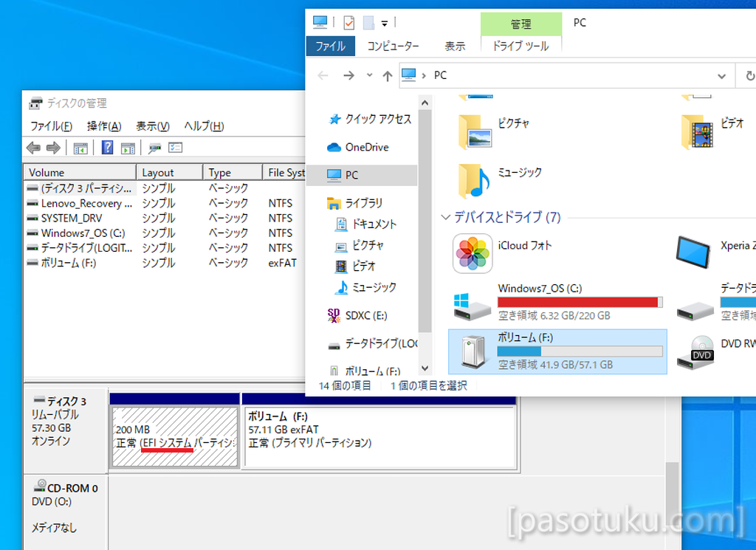Open the address bar history dropdown

point(721,75)
